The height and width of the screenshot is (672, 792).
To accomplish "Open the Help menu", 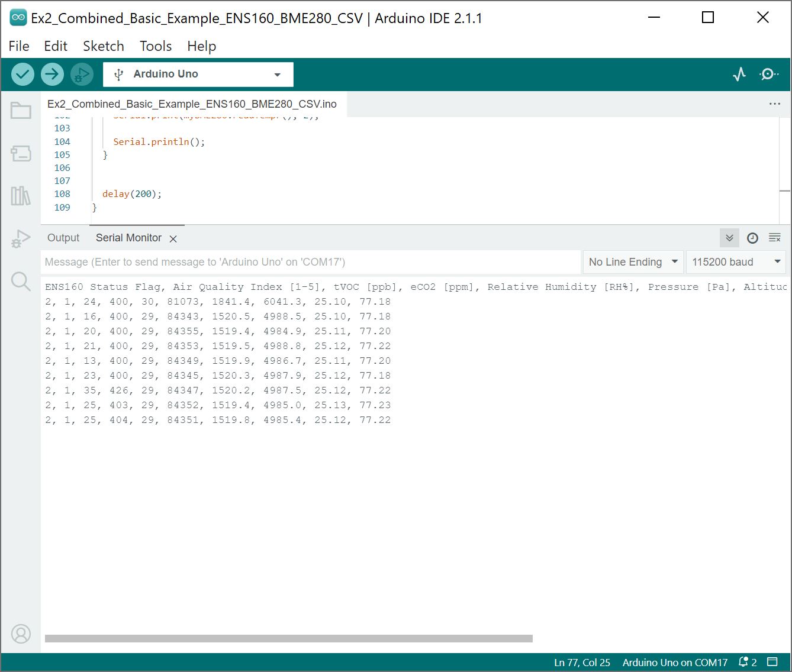I will [202, 46].
